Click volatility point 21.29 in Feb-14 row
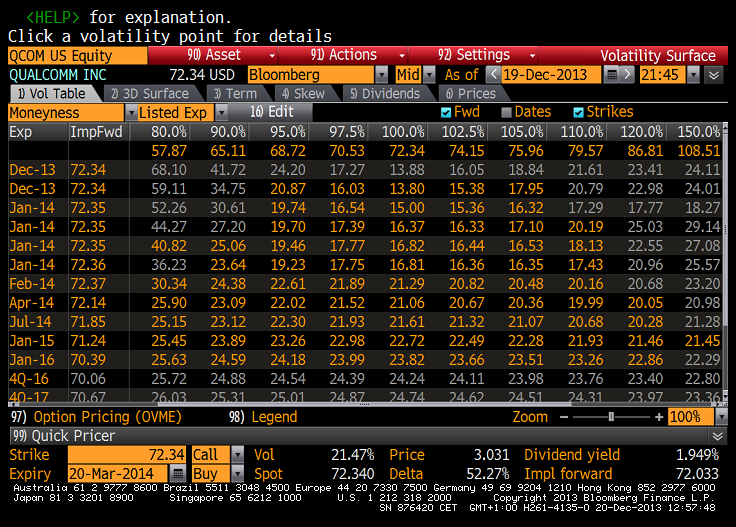 (407, 284)
